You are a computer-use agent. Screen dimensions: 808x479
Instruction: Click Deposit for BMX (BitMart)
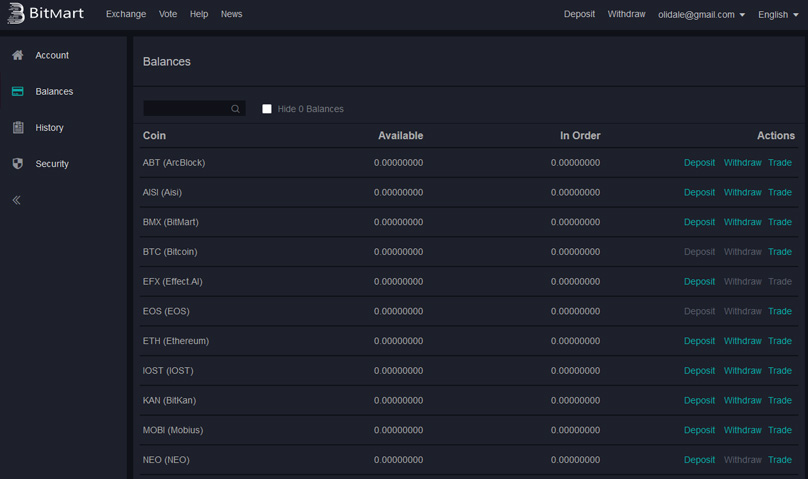tap(699, 222)
